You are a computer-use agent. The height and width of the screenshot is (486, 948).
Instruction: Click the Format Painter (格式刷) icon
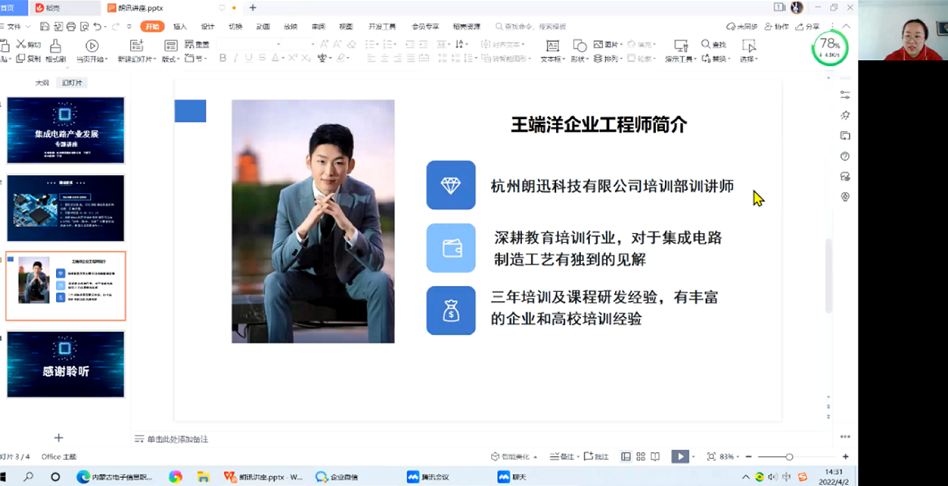coord(55,46)
